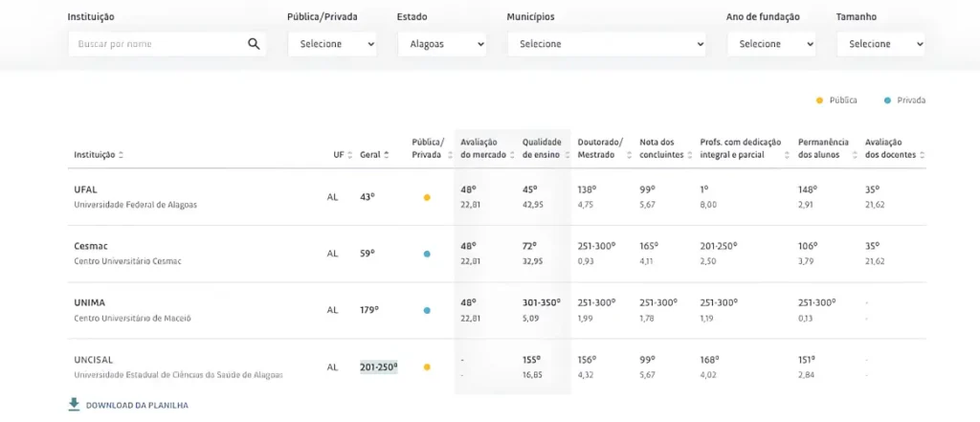Click the Download da Planilha link
The width and height of the screenshot is (980, 422).
click(136, 406)
